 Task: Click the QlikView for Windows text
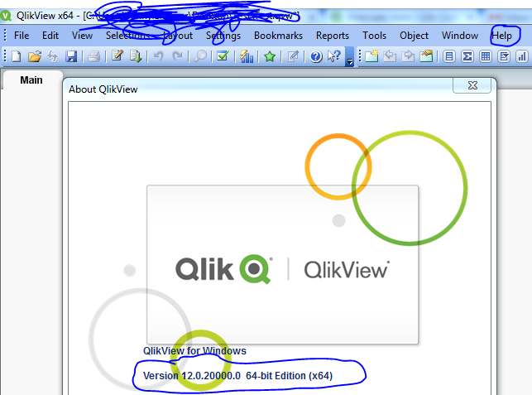pyautogui.click(x=194, y=350)
